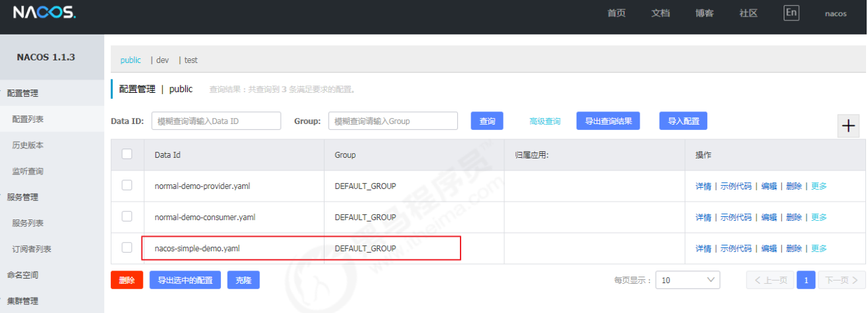The width and height of the screenshot is (868, 313).
Task: Go to 首页 in top navigation
Action: 616,13
